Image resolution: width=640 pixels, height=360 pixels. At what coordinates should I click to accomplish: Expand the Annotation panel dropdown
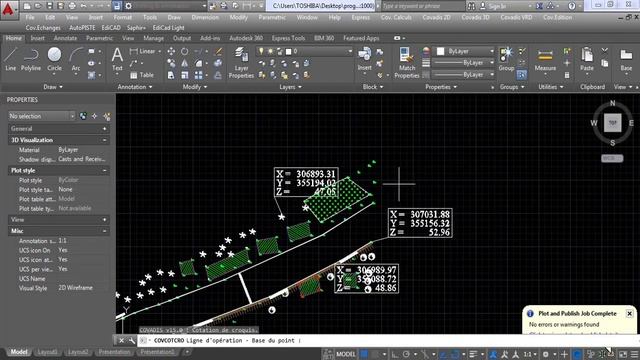pos(135,87)
